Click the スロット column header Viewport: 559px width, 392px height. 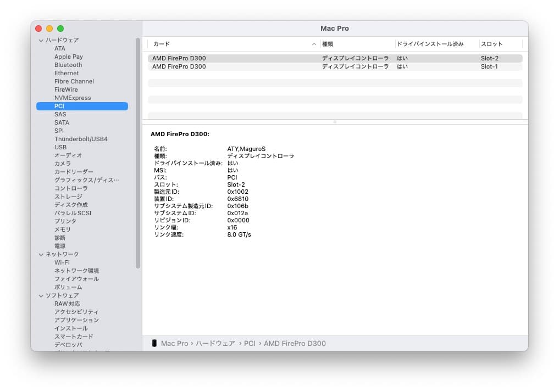tap(490, 43)
